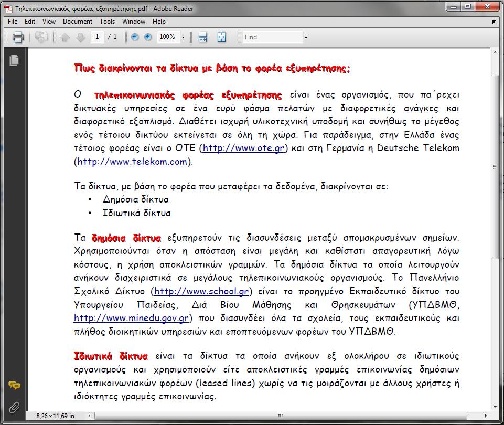Open the http://www.ote.gr link

coord(244,148)
